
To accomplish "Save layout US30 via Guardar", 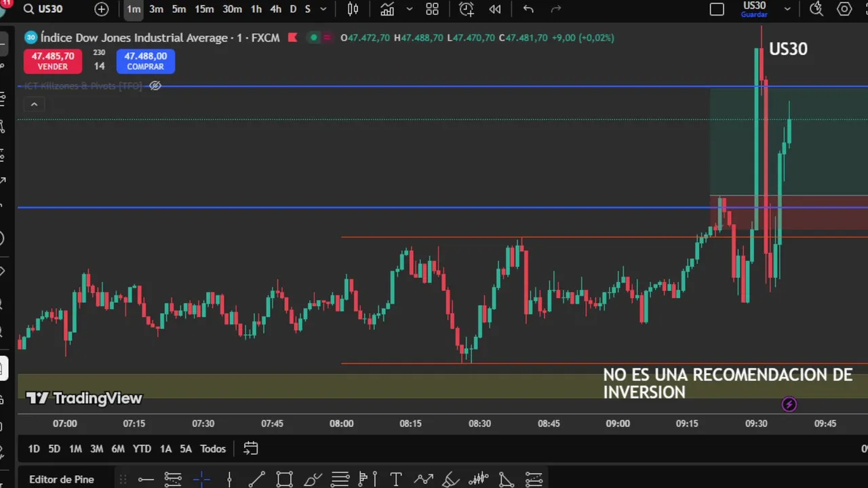I will [x=754, y=9].
